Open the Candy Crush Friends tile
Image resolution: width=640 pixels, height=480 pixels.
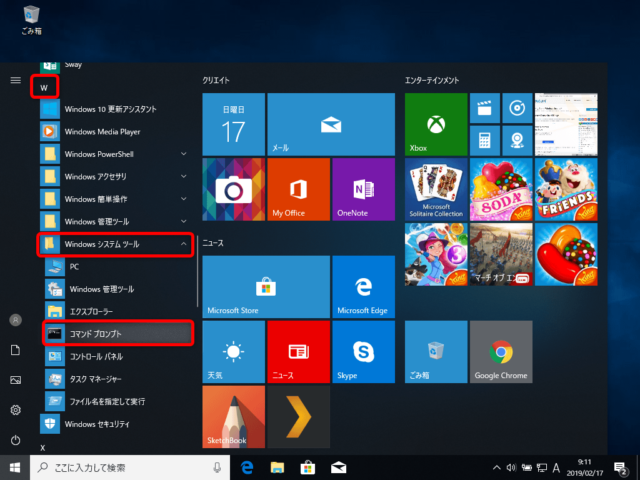click(x=566, y=189)
